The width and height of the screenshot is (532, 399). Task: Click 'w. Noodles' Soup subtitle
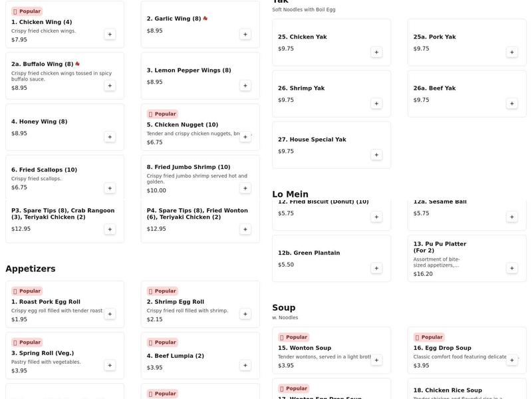(285, 318)
